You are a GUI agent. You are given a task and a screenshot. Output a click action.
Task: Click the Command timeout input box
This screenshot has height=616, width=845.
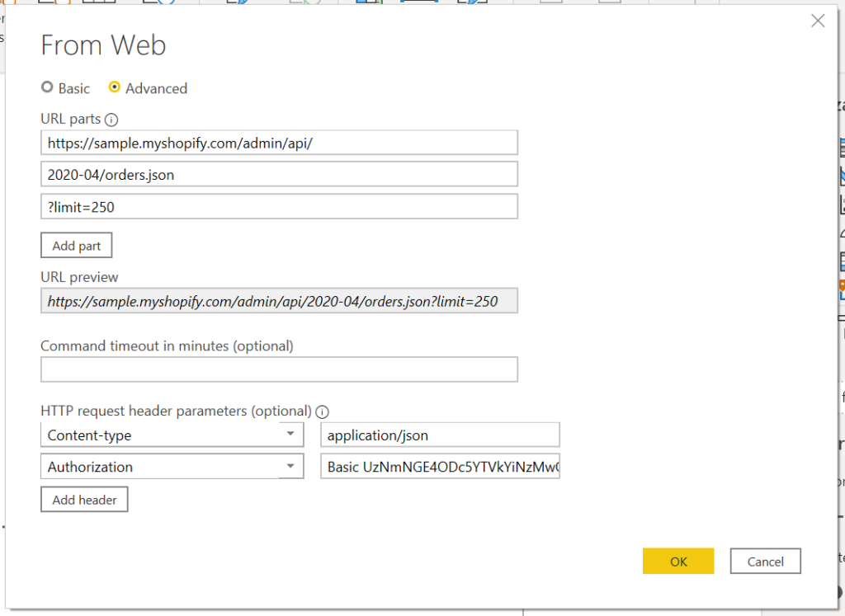(x=279, y=369)
